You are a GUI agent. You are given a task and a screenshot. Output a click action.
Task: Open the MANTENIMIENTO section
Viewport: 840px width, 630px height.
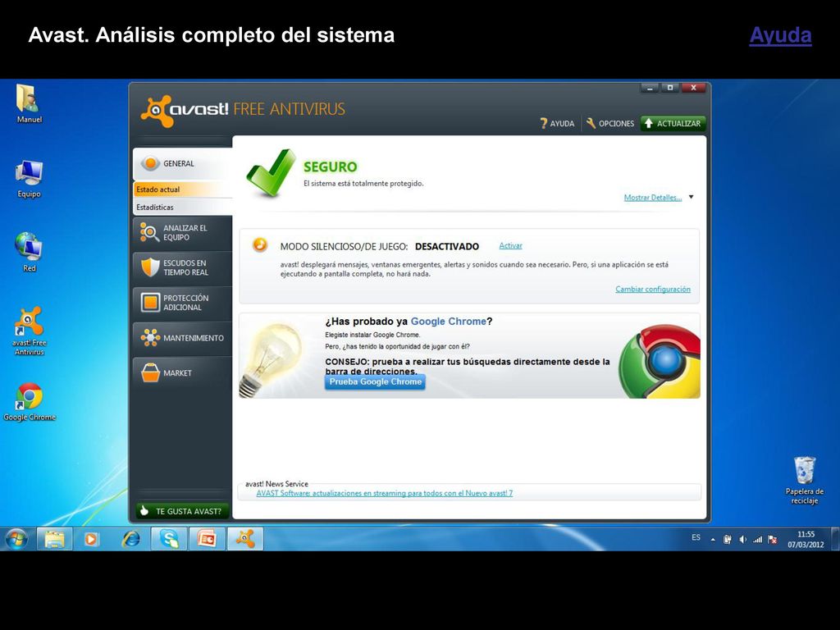coord(183,338)
